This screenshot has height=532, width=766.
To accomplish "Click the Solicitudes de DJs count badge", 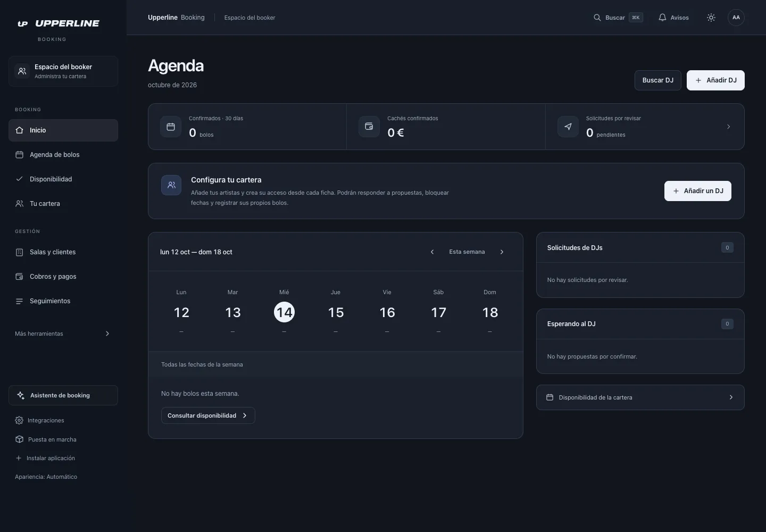I will click(727, 247).
